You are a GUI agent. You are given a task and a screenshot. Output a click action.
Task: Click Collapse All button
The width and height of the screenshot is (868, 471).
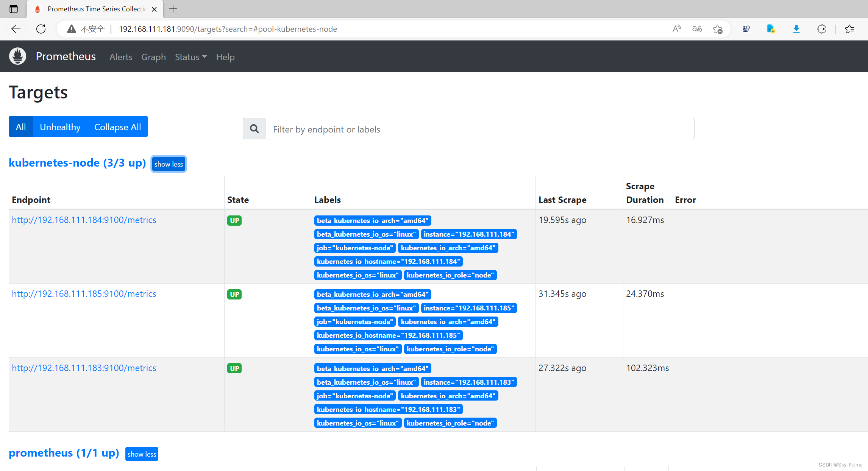click(118, 127)
